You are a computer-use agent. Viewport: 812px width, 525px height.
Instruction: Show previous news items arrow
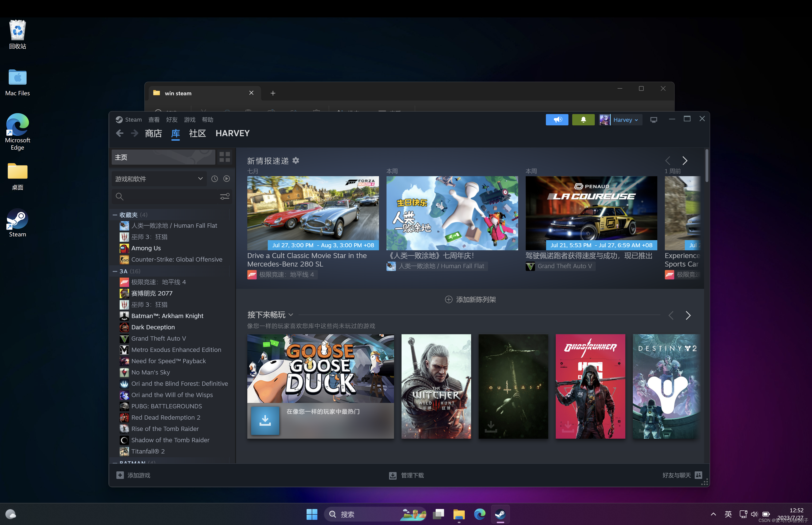click(667, 161)
